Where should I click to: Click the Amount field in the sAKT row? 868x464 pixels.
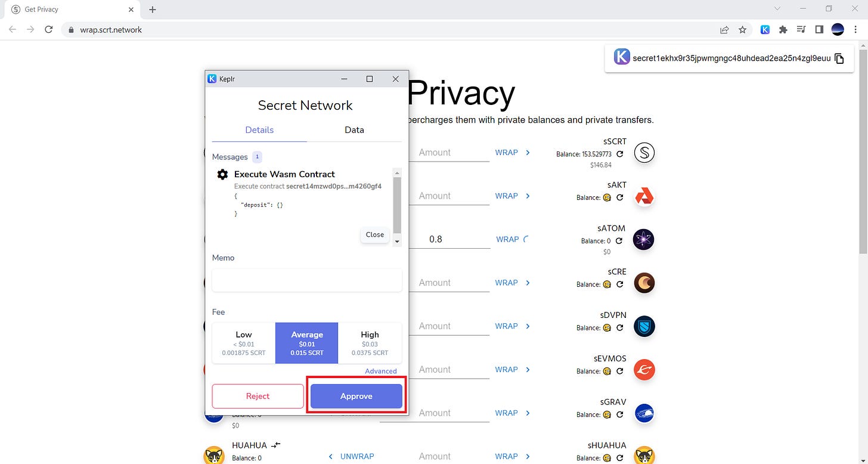click(449, 196)
